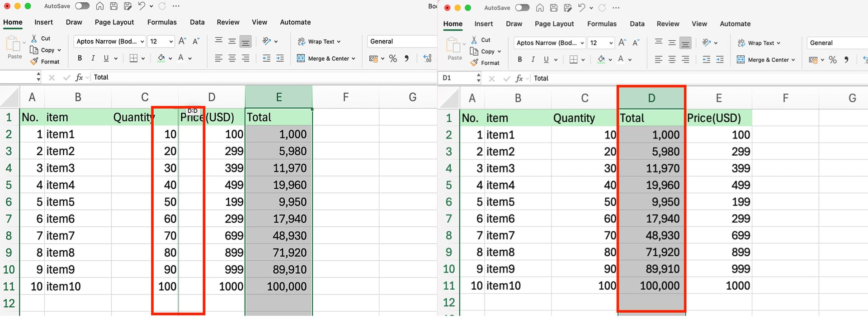Viewport: 868px width, 334px height.
Task: Click Center align icon in the left window
Action: tap(232, 58)
